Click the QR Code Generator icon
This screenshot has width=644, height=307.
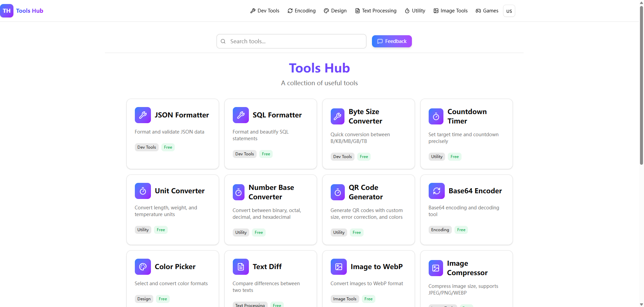[337, 192]
